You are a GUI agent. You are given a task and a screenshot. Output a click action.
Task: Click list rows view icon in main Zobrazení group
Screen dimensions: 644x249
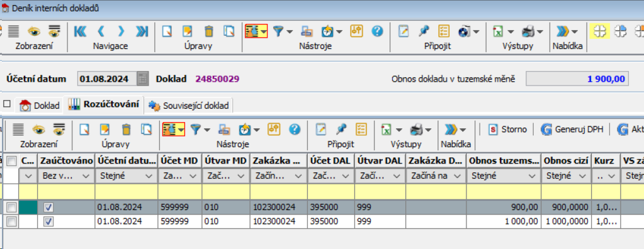(14, 31)
